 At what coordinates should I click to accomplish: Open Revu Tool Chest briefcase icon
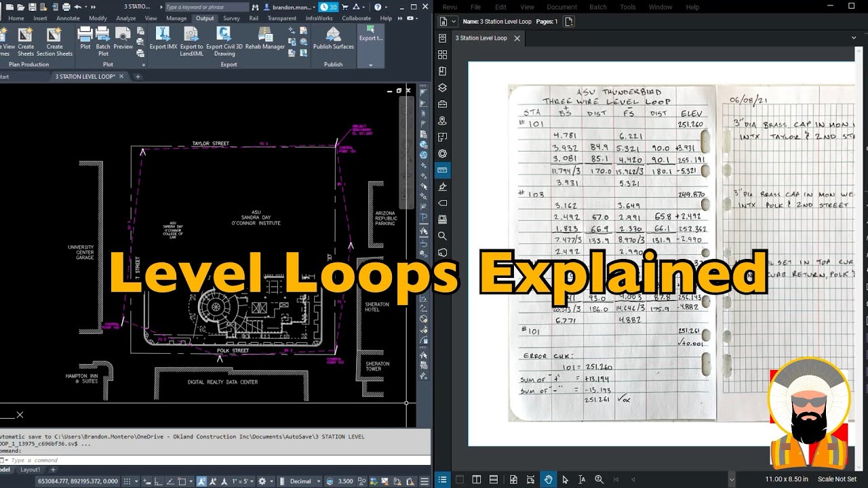point(443,104)
